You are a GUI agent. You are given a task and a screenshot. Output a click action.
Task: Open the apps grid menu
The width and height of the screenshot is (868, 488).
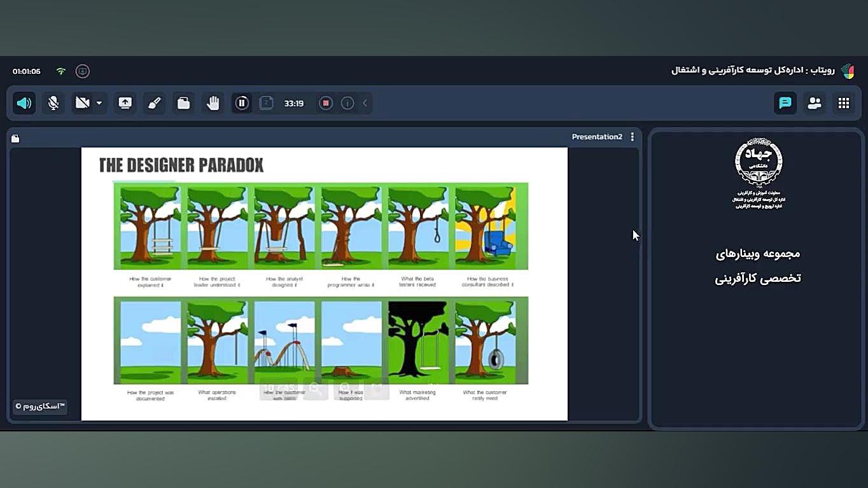(844, 103)
